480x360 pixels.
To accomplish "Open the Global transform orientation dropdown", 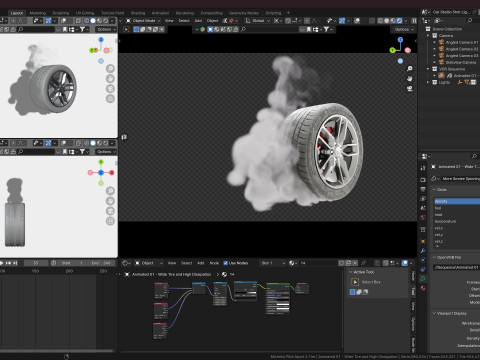I will [x=257, y=21].
